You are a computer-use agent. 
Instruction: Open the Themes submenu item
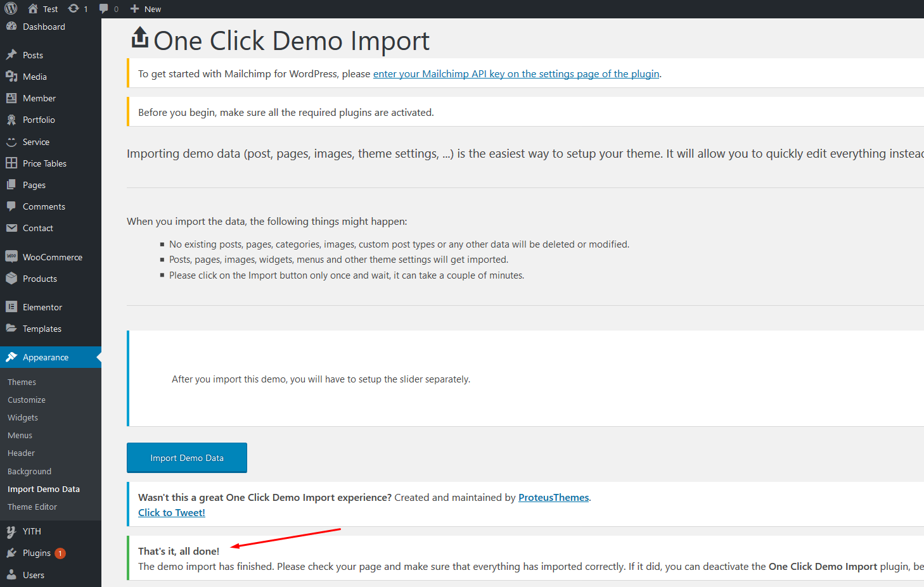[22, 382]
